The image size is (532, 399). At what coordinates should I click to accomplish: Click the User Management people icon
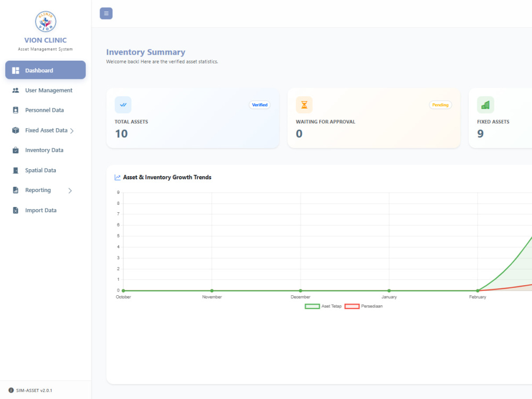15,90
